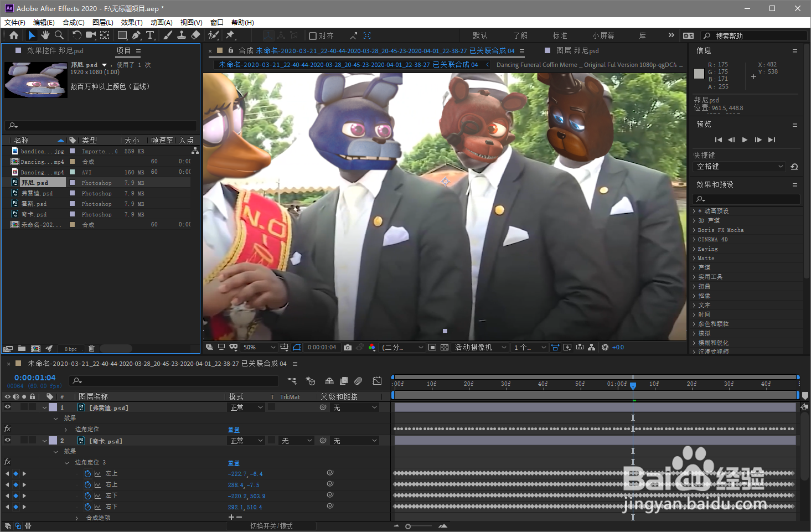This screenshot has width=811, height=532.
Task: Switch to the 效果控件 邦尼.psd tab
Action: pyautogui.click(x=55, y=50)
